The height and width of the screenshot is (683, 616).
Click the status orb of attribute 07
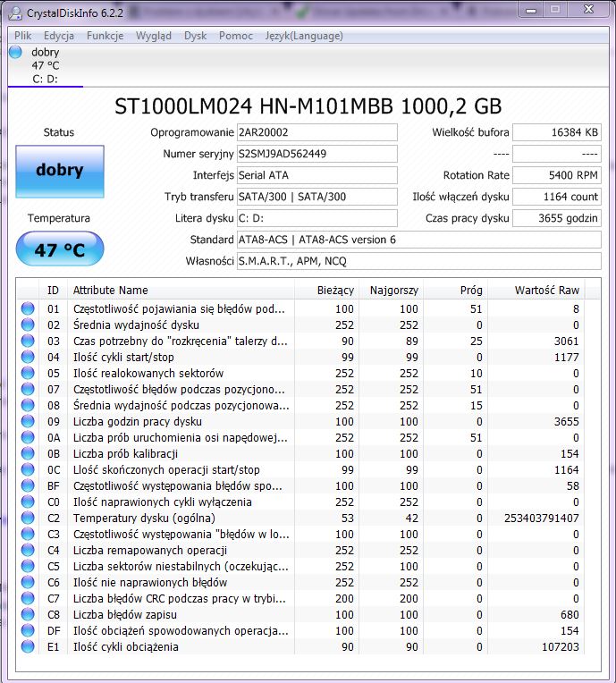coord(28,389)
